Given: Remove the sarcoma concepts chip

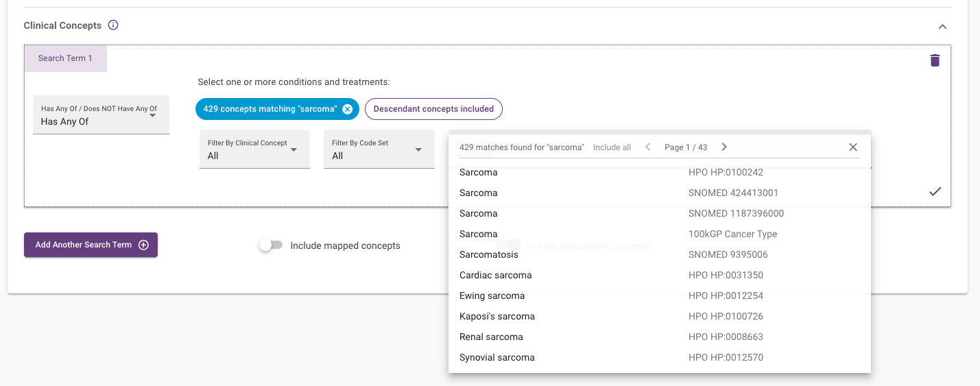Looking at the screenshot, I should pyautogui.click(x=348, y=109).
